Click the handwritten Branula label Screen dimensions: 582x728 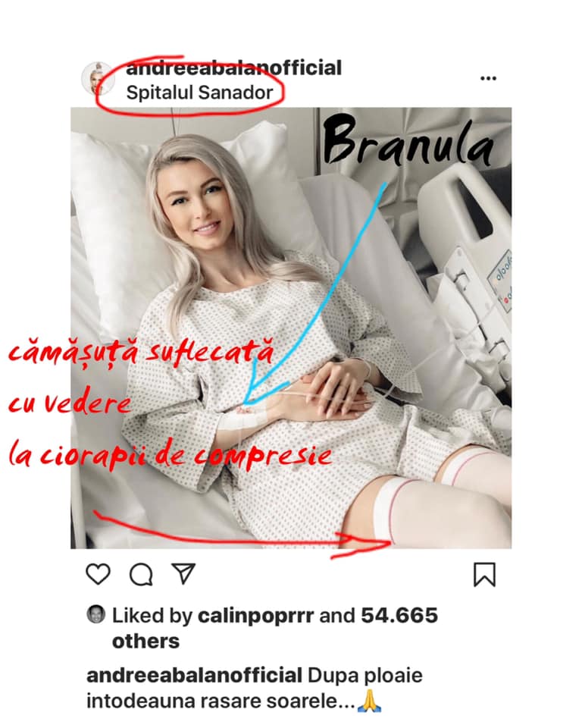[408, 141]
